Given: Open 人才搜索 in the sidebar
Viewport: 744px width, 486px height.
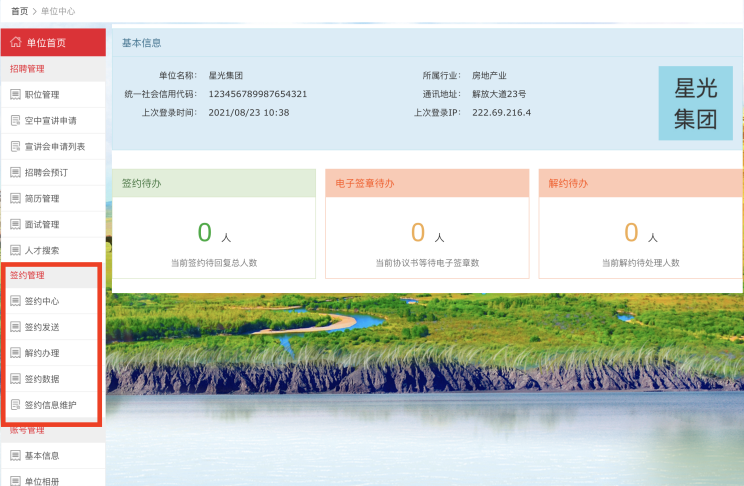Looking at the screenshot, I should coord(42,250).
